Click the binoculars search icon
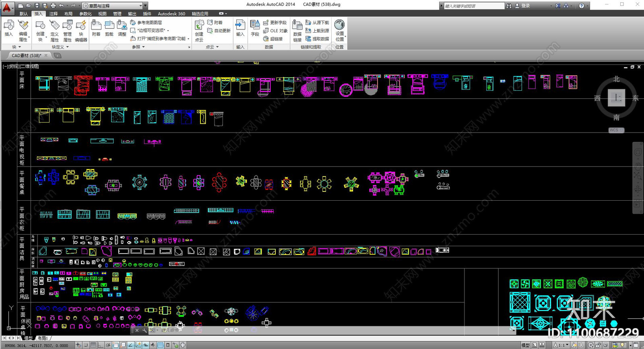Viewport: 644px width, 349px height. pos(509,6)
